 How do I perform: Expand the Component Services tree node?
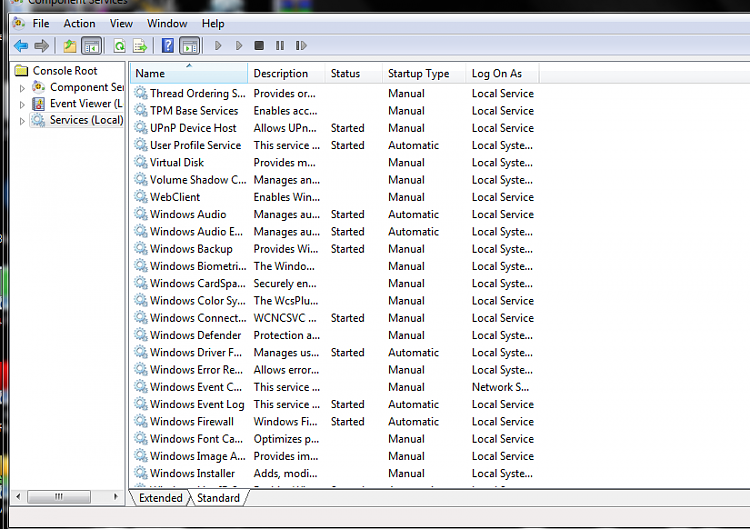tap(22, 88)
